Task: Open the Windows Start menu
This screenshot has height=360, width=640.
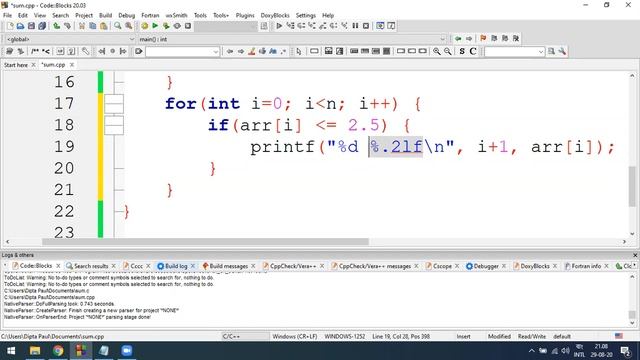Action: click(11, 351)
